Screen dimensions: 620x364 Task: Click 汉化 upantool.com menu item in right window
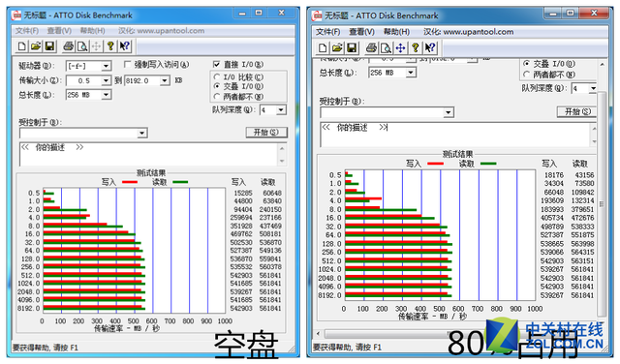click(x=469, y=32)
